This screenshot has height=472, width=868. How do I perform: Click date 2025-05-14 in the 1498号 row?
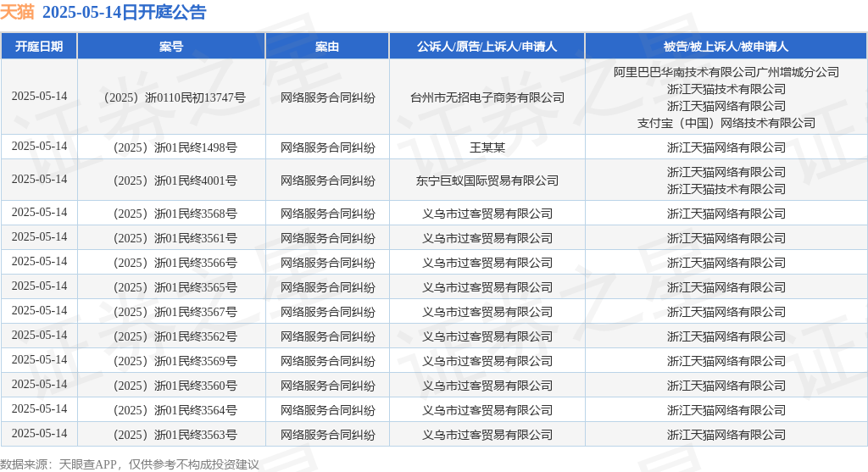pos(39,146)
